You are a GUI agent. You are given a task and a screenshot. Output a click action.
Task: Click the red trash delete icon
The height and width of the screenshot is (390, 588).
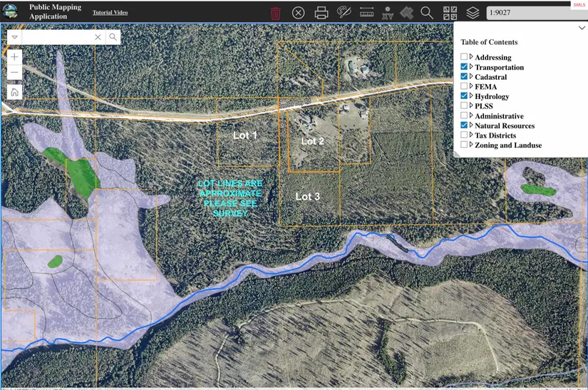click(275, 13)
